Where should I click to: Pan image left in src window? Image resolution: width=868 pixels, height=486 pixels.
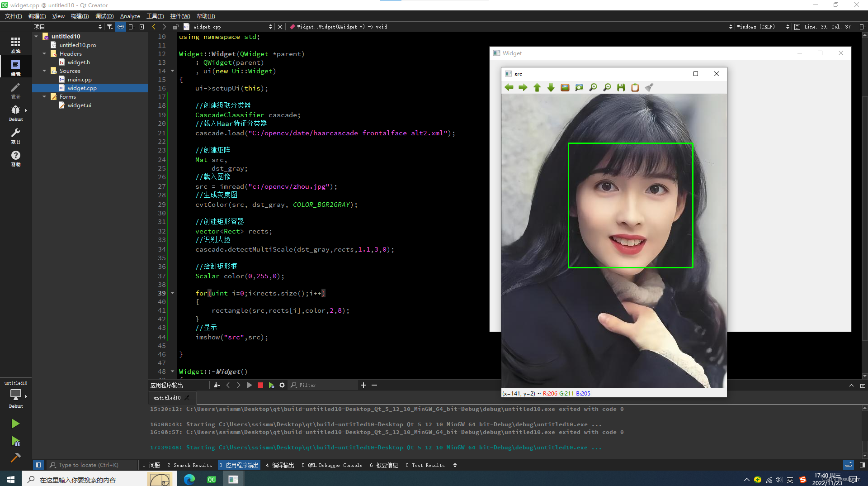509,87
